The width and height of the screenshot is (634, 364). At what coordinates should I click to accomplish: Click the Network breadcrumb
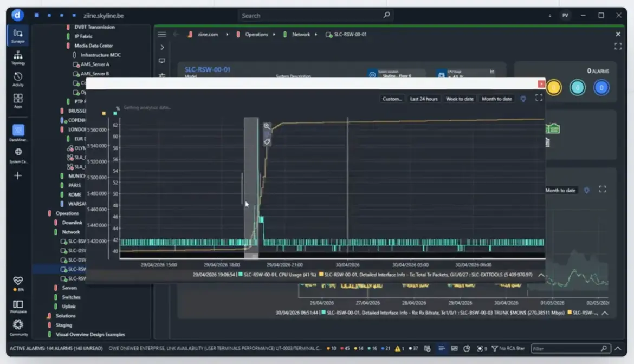(301, 34)
